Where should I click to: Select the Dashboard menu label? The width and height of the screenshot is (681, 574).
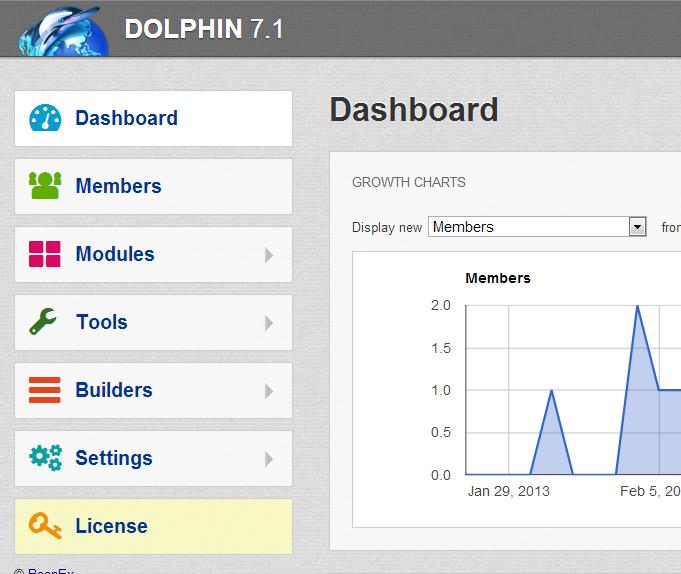coord(126,118)
